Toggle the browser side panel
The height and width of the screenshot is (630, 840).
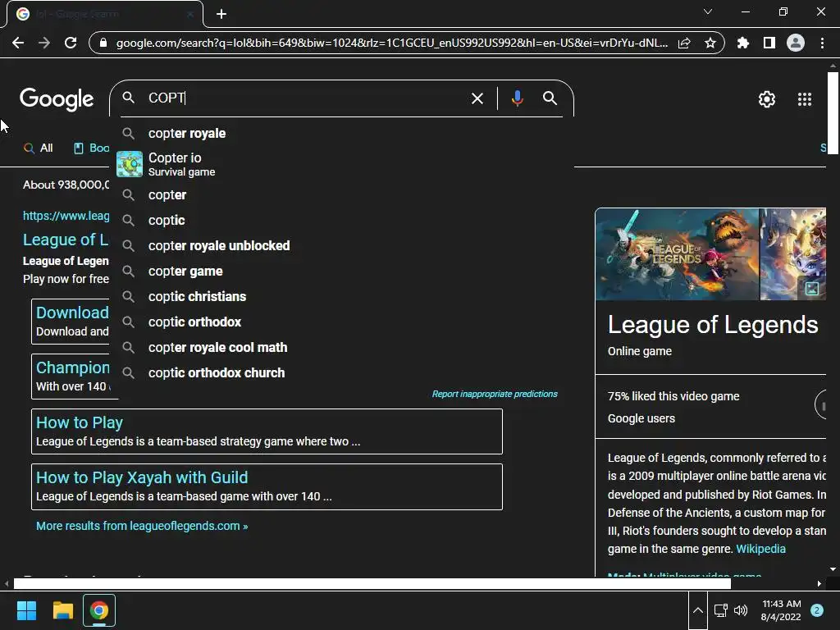(x=769, y=43)
